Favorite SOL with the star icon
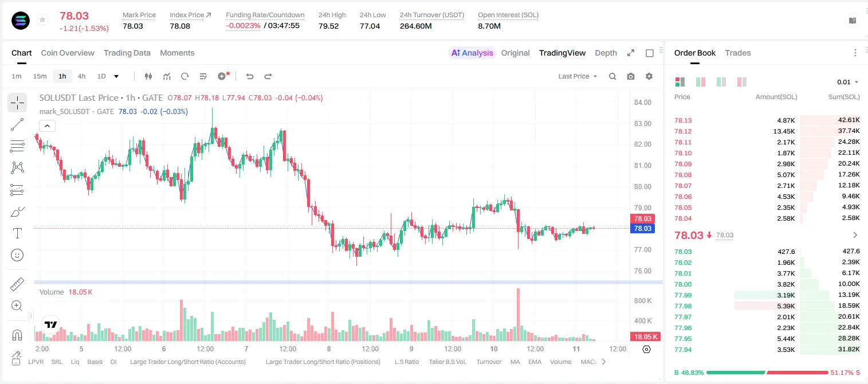 (x=42, y=20)
